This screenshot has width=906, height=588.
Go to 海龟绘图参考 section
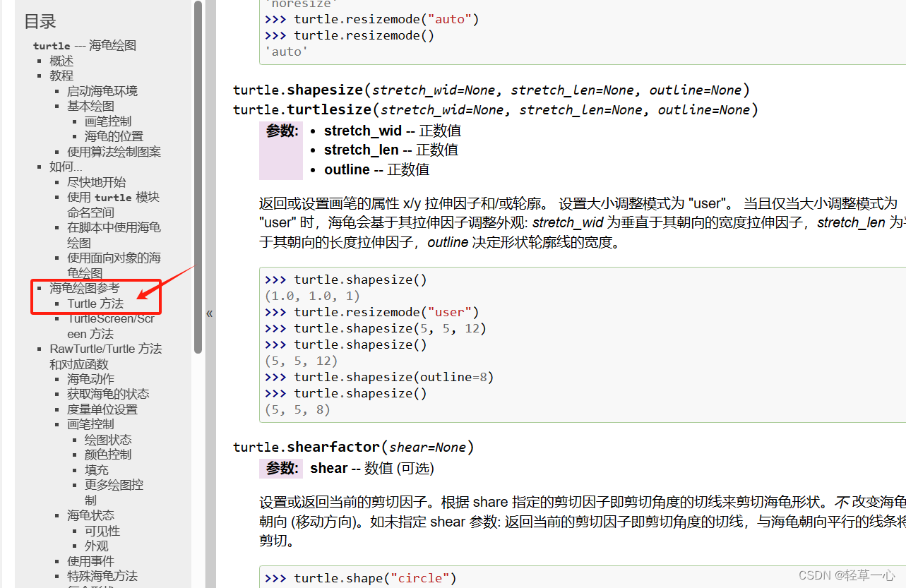[x=85, y=288]
